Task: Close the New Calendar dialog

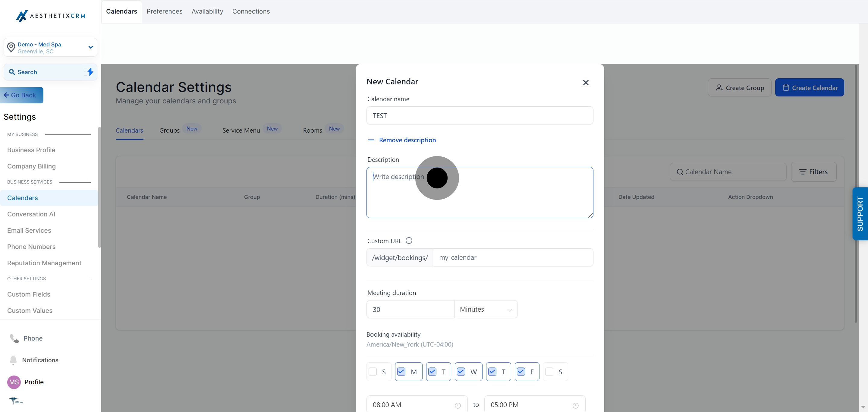Action: coord(586,83)
